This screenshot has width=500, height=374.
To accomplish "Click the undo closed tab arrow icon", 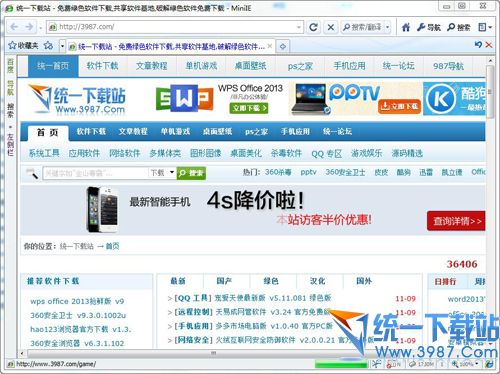I will pos(478,44).
